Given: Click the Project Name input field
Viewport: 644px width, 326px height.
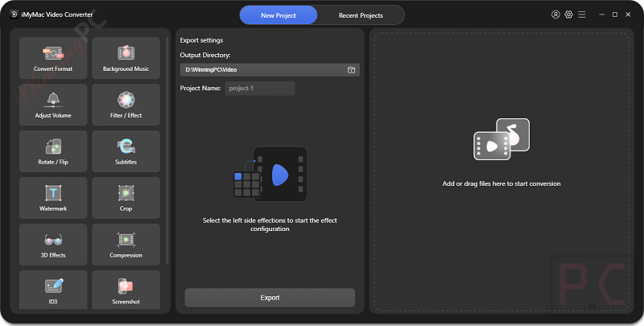Looking at the screenshot, I should pyautogui.click(x=259, y=89).
